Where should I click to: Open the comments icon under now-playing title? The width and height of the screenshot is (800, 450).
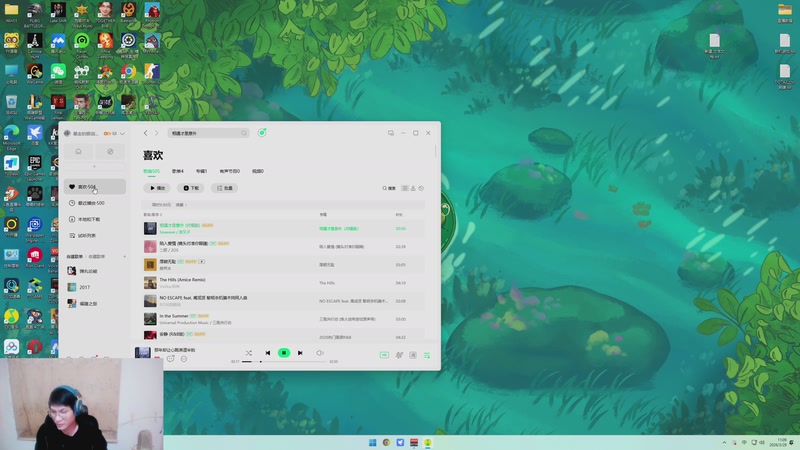pos(170,359)
